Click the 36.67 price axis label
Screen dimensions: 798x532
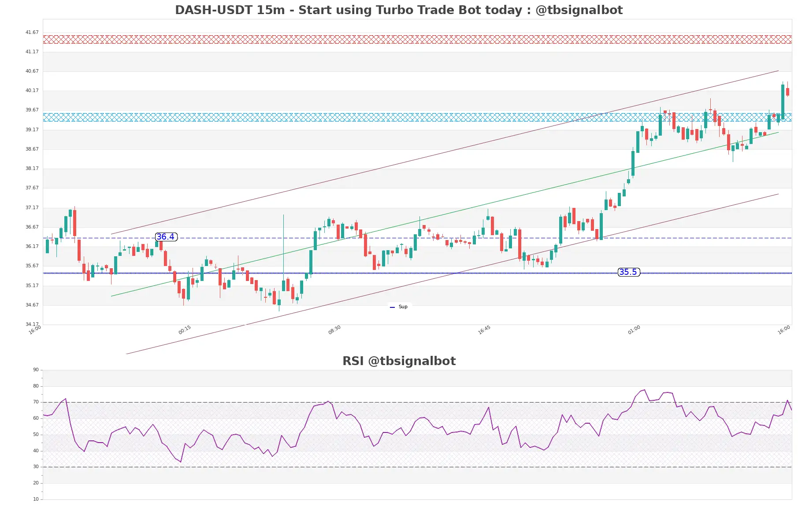pos(32,227)
